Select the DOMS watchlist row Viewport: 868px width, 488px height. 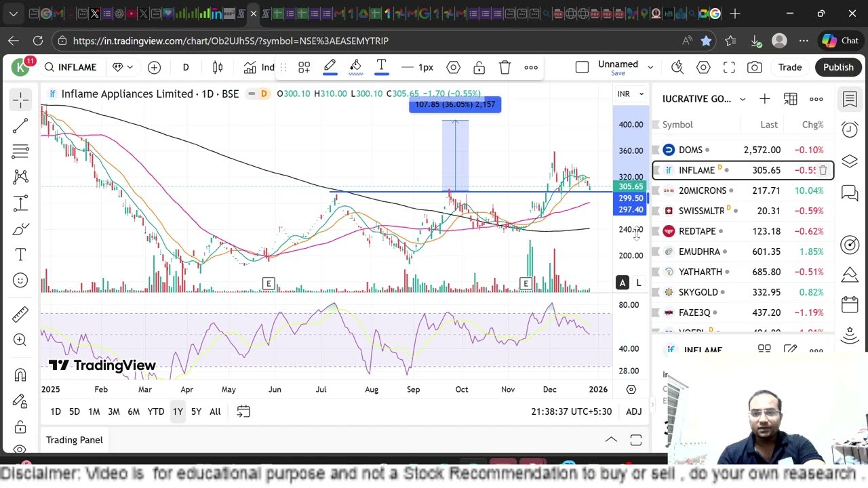pyautogui.click(x=743, y=150)
